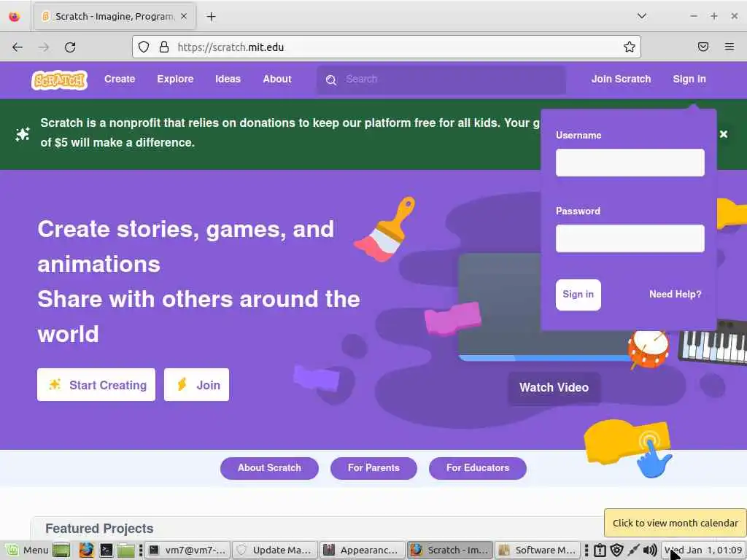Click the clipboard notification tray icon

[x=600, y=551]
